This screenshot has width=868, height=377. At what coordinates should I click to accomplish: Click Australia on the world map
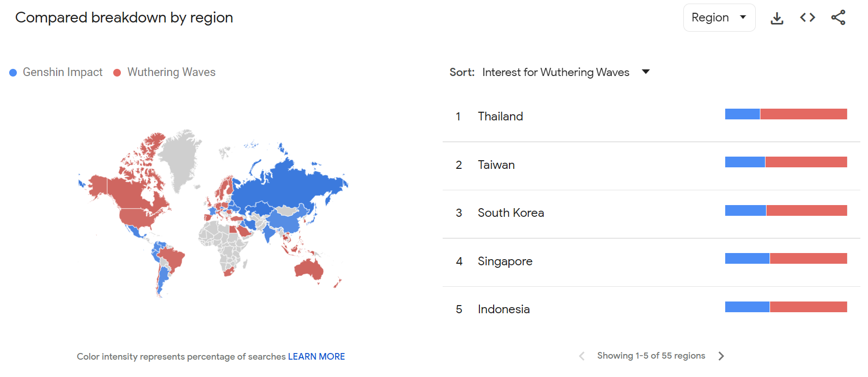tap(309, 269)
